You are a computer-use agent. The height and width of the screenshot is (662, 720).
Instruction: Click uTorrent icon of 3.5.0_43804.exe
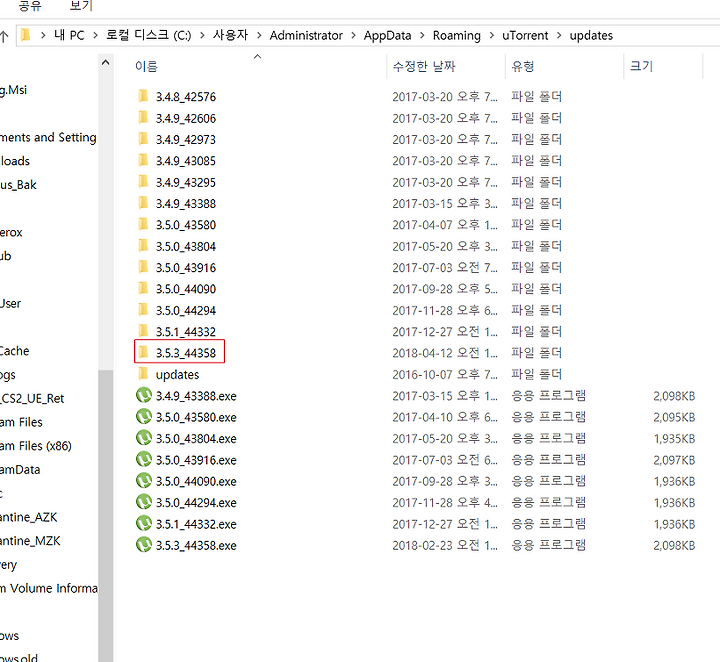pyautogui.click(x=144, y=438)
